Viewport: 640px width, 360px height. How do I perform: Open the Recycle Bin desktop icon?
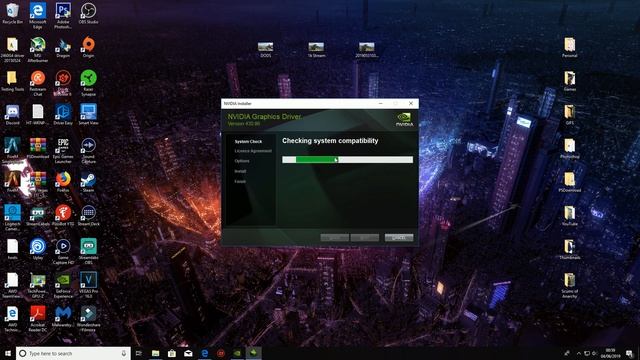pos(12,14)
